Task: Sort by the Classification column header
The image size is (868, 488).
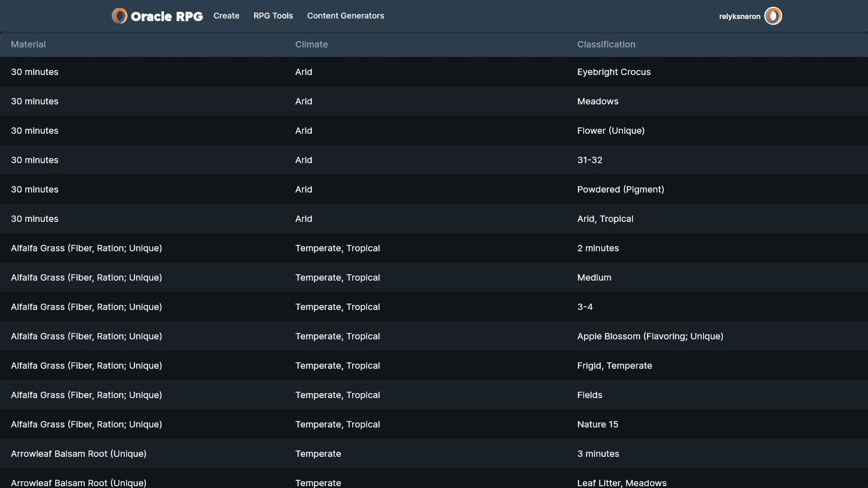Action: pyautogui.click(x=606, y=44)
